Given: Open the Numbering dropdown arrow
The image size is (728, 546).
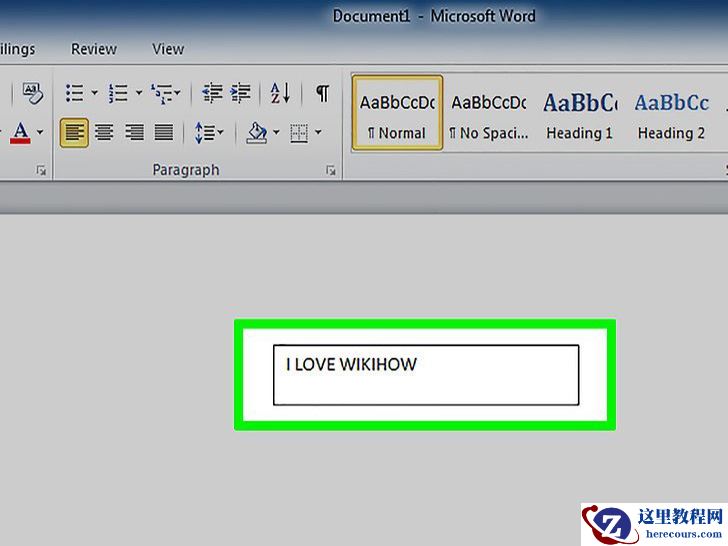Looking at the screenshot, I should coord(138,93).
